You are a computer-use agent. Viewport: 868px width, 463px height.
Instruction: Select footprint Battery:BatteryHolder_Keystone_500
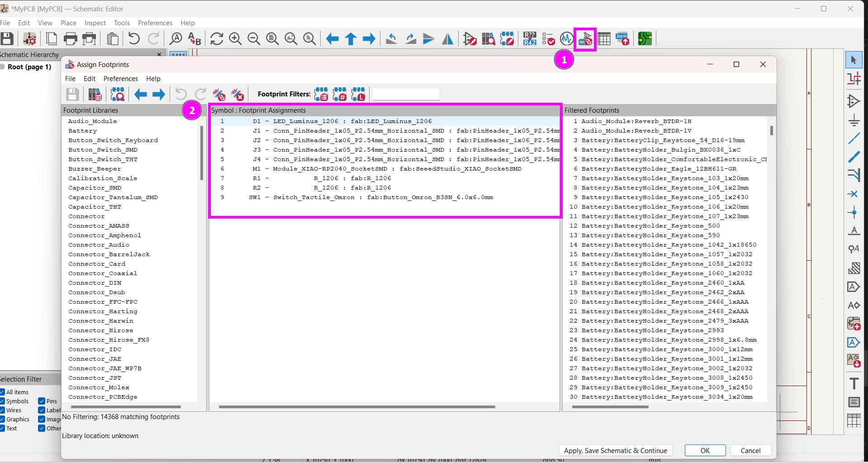pyautogui.click(x=650, y=226)
